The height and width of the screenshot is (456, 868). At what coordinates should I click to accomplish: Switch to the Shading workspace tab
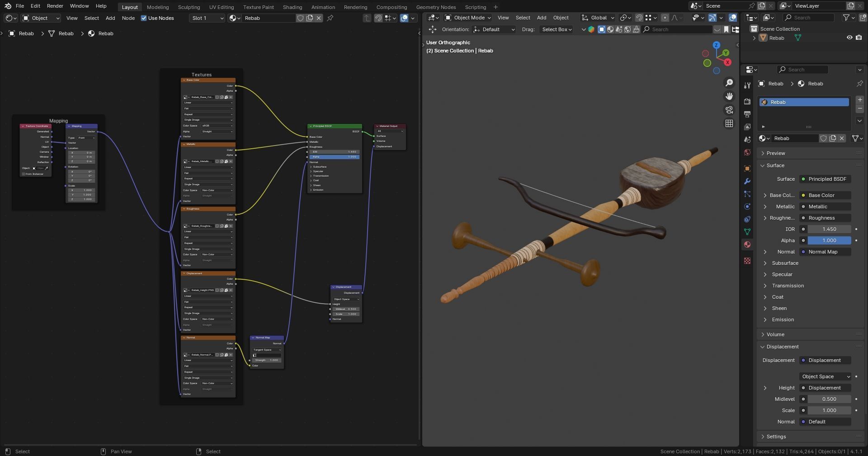click(x=292, y=7)
